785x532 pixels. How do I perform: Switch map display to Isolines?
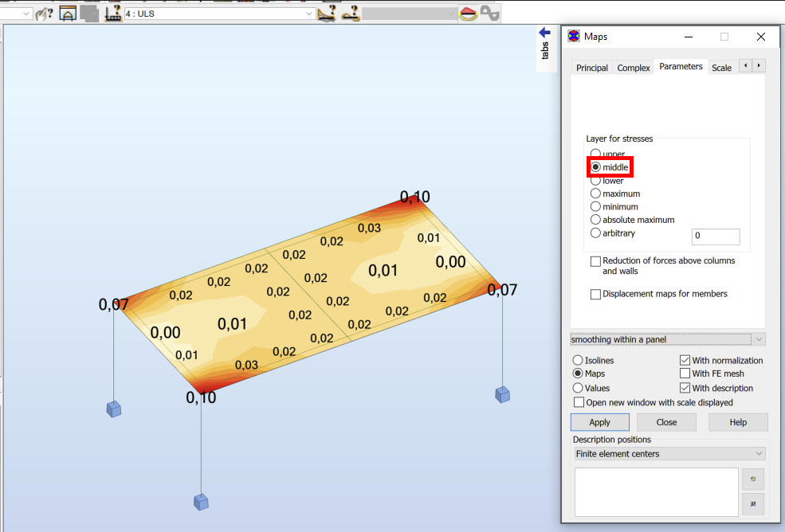coord(577,360)
